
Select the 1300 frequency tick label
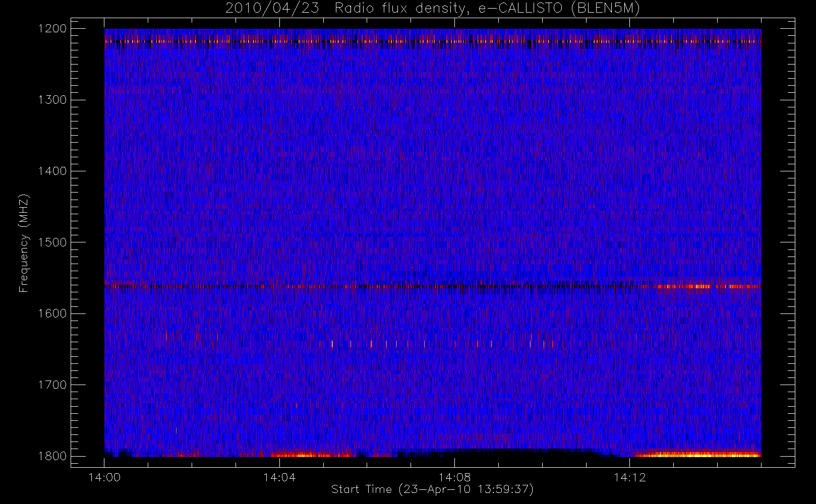click(x=52, y=100)
